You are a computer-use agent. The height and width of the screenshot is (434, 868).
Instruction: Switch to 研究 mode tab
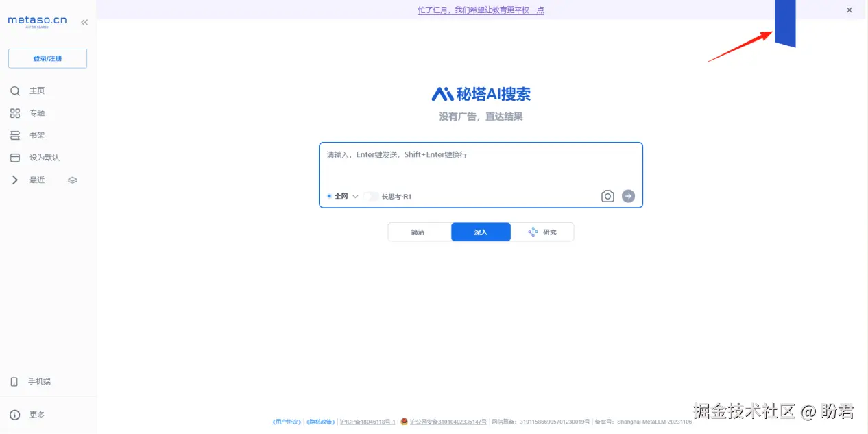pyautogui.click(x=542, y=232)
